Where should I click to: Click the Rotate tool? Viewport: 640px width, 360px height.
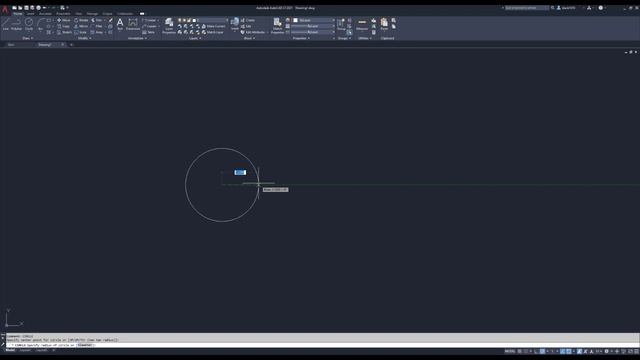pyautogui.click(x=81, y=20)
